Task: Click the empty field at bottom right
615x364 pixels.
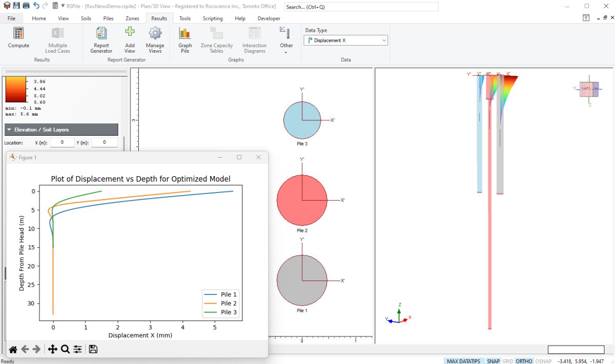Action: (576, 350)
